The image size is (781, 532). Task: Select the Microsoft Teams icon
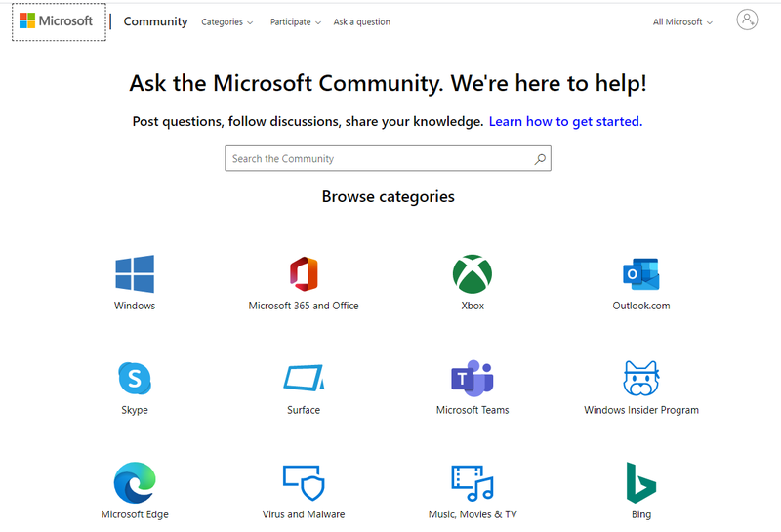[473, 378]
